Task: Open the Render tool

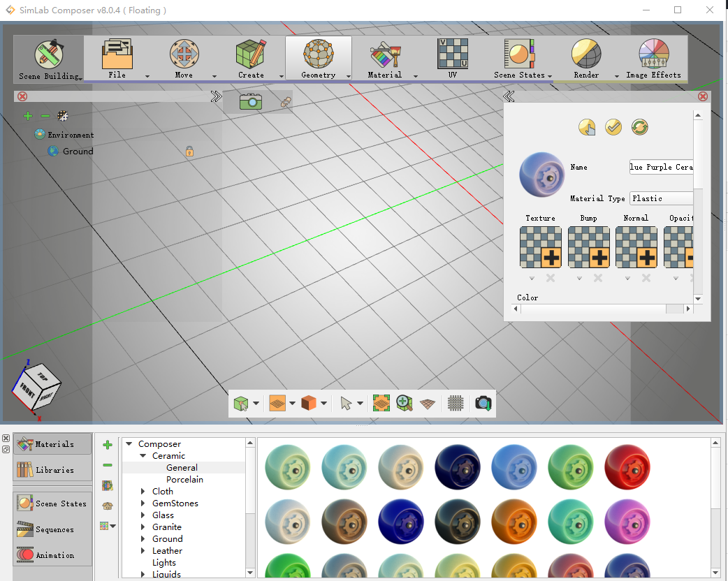Action: click(x=586, y=59)
